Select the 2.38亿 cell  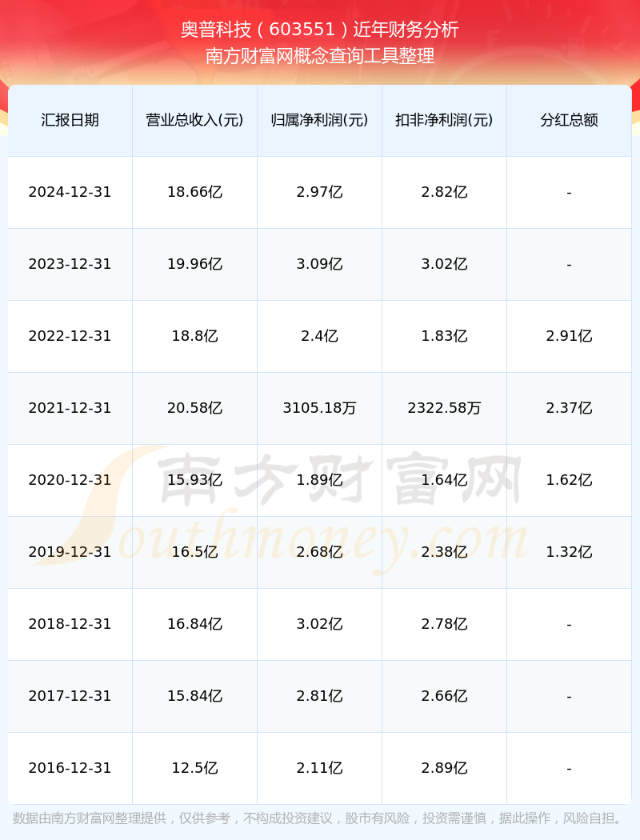click(444, 552)
